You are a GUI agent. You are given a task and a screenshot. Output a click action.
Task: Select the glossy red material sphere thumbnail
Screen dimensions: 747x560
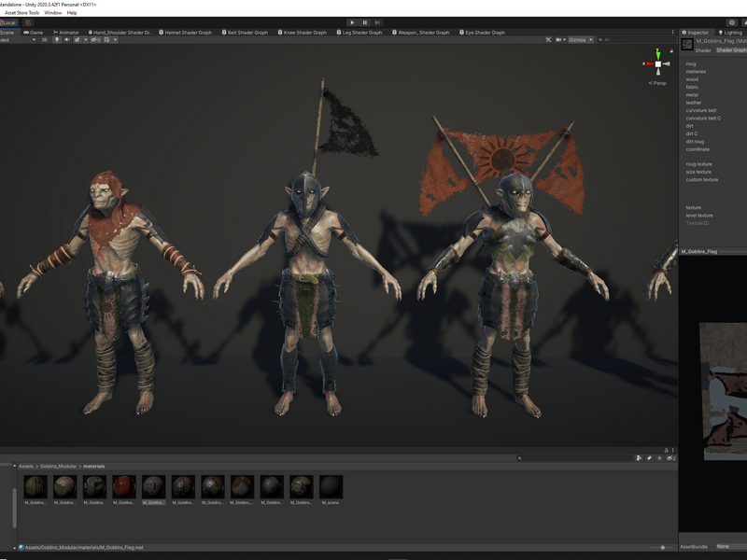(124, 486)
